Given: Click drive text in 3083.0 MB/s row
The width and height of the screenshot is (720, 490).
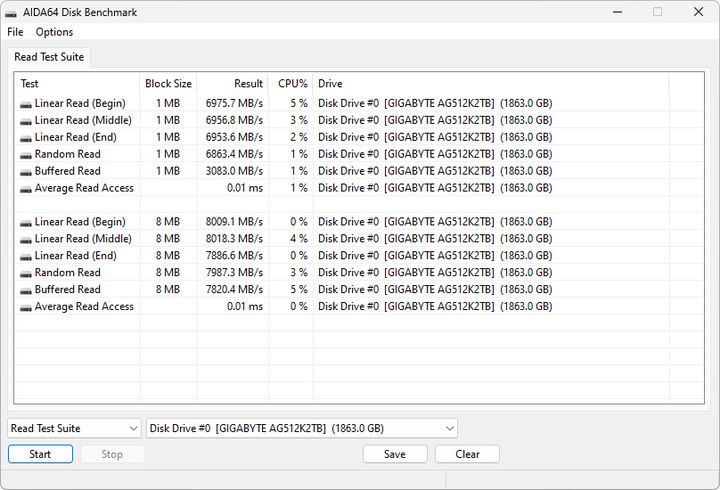Looking at the screenshot, I should [x=435, y=171].
